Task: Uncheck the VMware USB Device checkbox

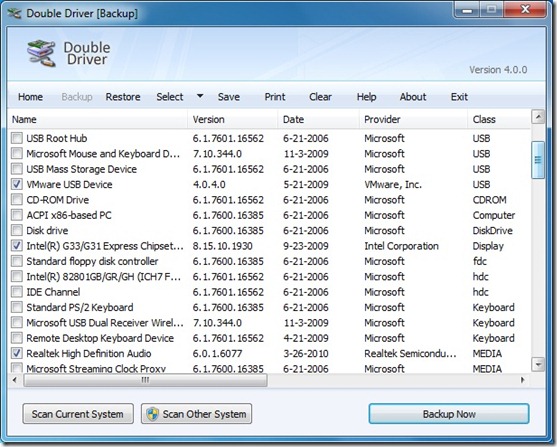Action: (17, 184)
